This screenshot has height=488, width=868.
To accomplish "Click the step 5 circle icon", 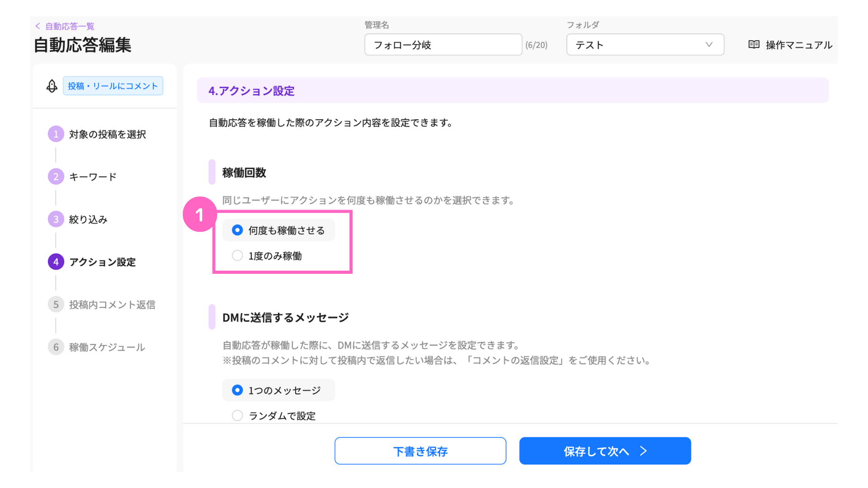I will 56,304.
